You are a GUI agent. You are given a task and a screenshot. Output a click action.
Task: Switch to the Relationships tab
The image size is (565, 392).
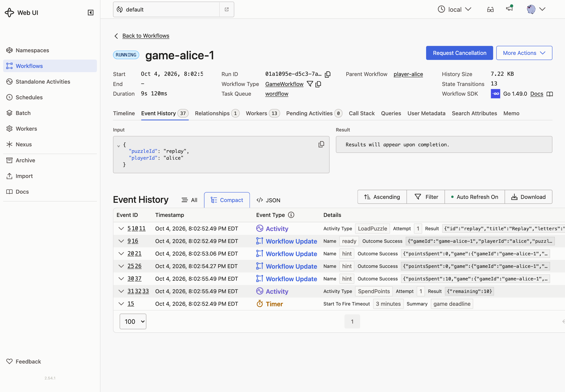[x=217, y=113]
